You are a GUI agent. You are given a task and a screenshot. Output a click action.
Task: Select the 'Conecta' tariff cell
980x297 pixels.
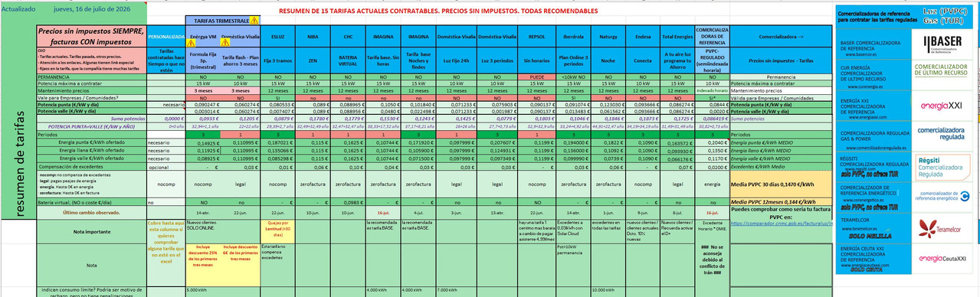click(x=643, y=60)
